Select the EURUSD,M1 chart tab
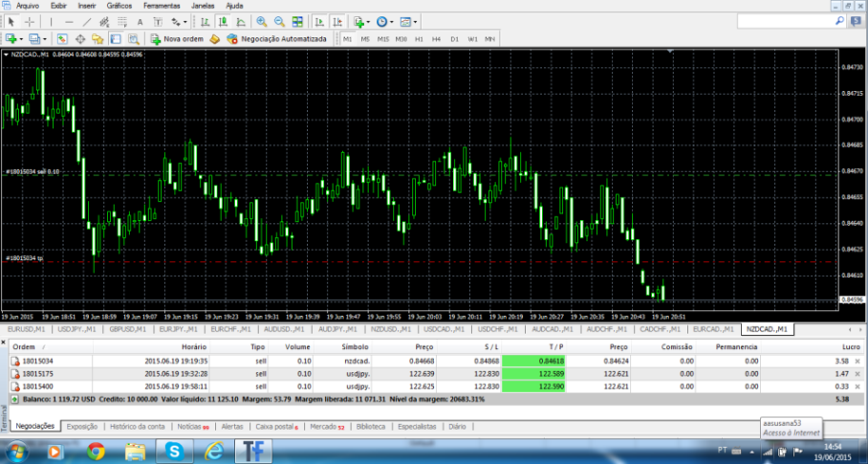Viewport: 868px width, 464px height. 27,329
